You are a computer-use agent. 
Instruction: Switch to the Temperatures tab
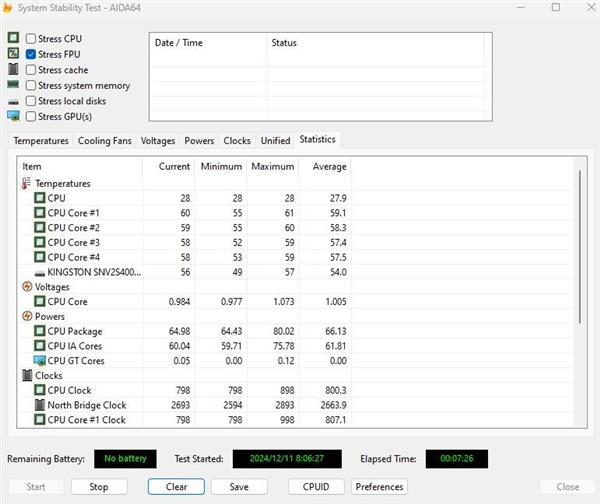(x=41, y=141)
